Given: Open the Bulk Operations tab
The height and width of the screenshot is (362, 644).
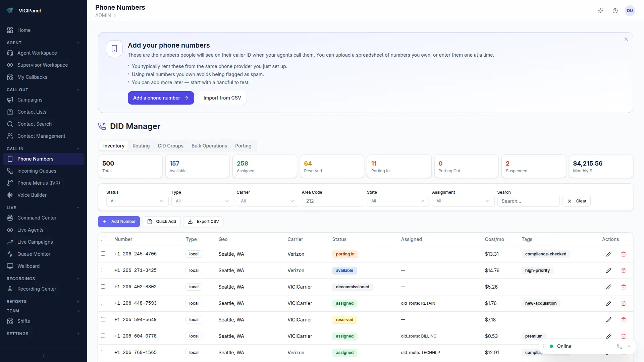Looking at the screenshot, I should (x=209, y=146).
